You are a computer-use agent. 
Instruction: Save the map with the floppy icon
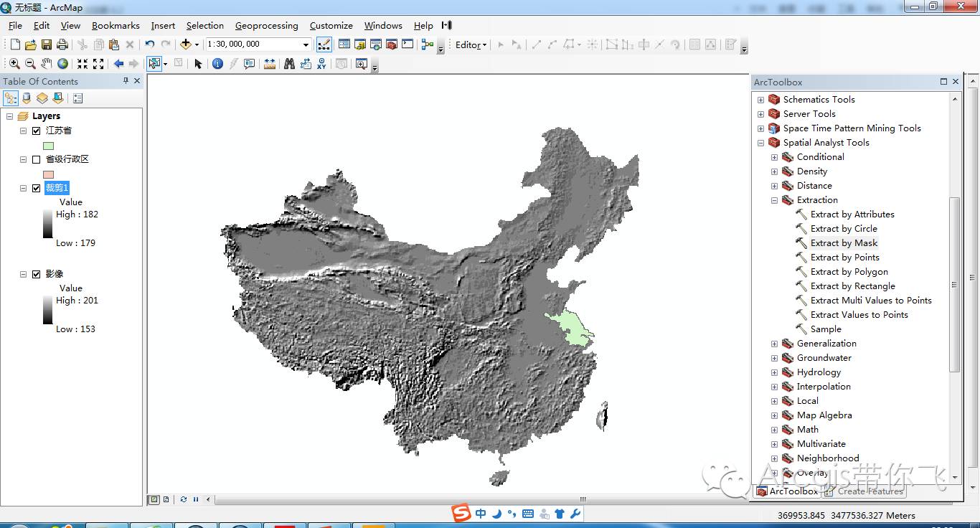click(x=47, y=44)
